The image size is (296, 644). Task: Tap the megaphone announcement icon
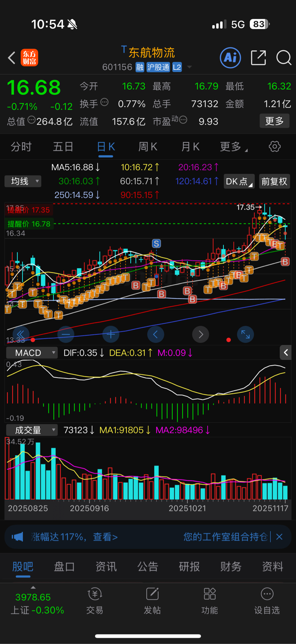[17, 537]
